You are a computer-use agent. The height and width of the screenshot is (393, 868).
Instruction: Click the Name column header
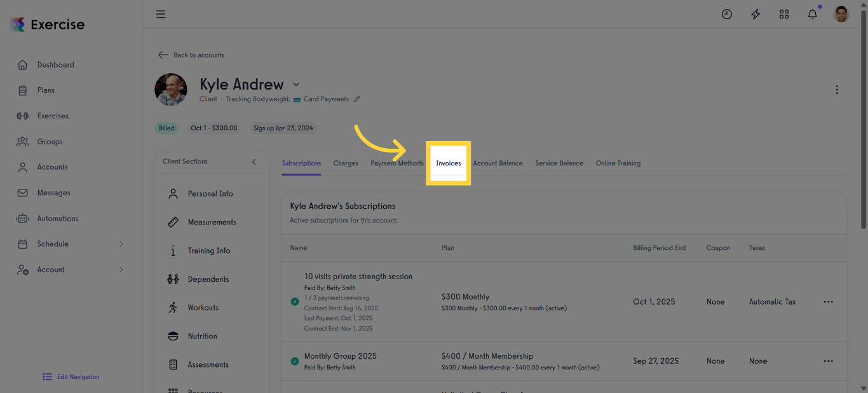tap(299, 248)
